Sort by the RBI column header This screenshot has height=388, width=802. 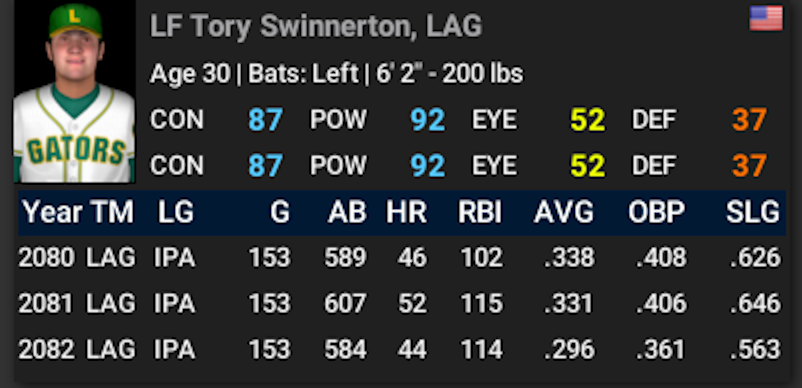tap(480, 212)
